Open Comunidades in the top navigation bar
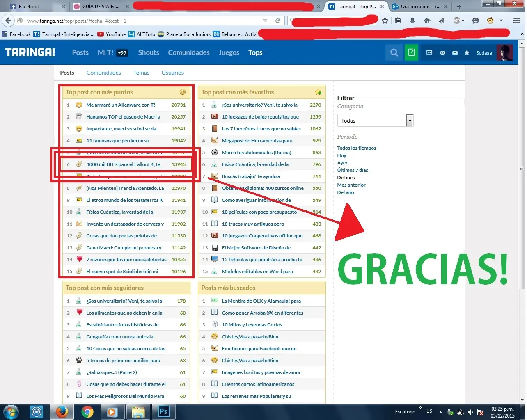 (x=189, y=52)
